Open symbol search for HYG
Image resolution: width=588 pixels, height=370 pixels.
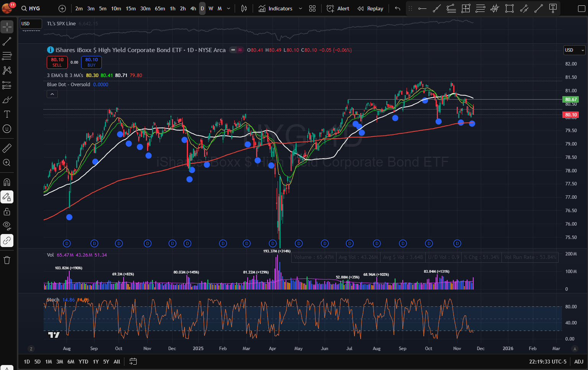tap(31, 8)
